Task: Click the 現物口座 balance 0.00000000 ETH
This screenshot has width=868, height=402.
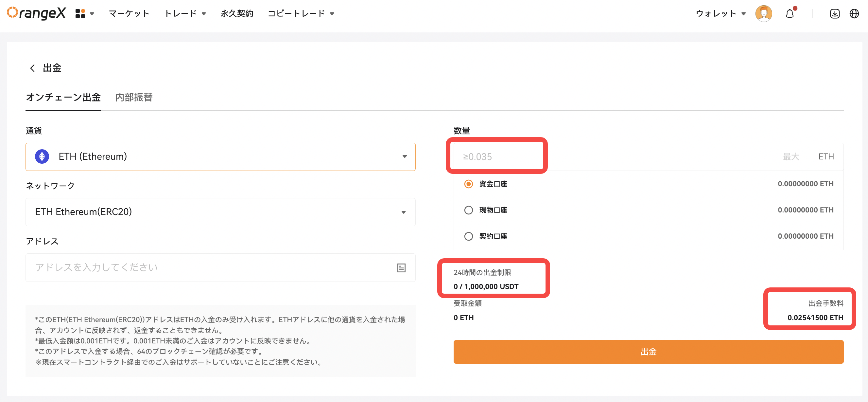Action: click(805, 210)
